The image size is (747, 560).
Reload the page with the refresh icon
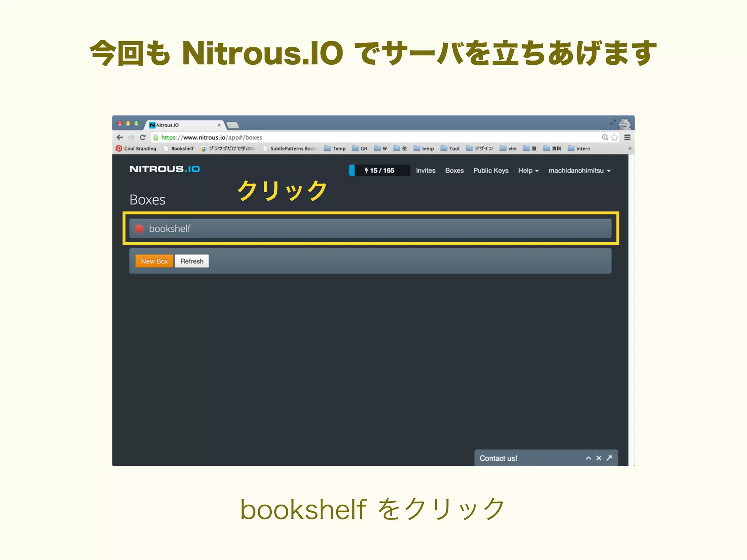(x=143, y=137)
